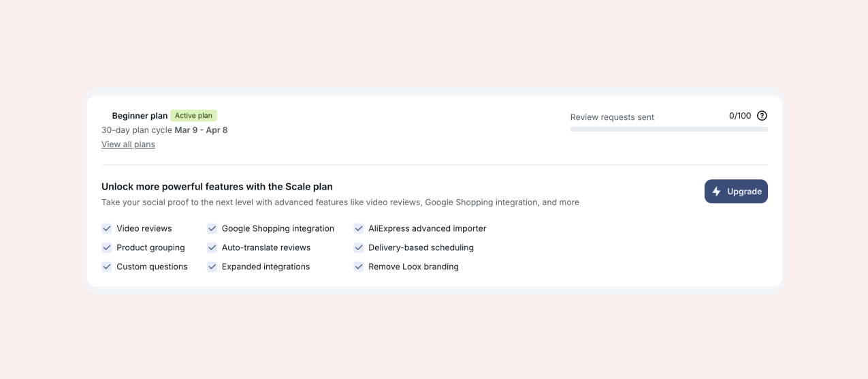Image resolution: width=868 pixels, height=379 pixels.
Task: Click the Remove Loox branding checkmark
Action: tap(359, 267)
